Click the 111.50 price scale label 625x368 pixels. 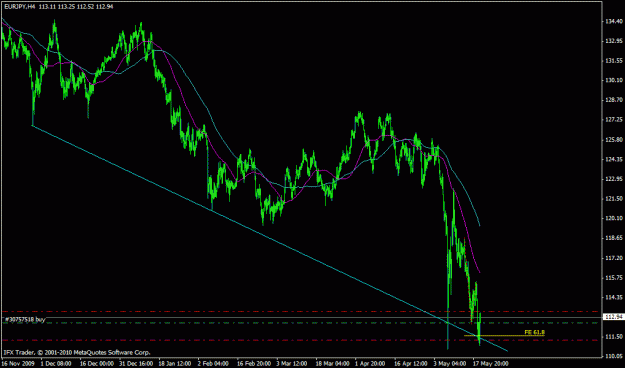click(x=614, y=337)
